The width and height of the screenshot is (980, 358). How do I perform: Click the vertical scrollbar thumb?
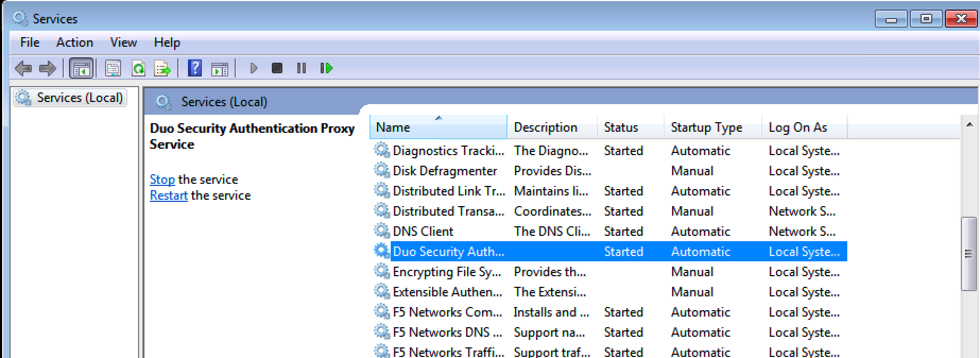(969, 254)
